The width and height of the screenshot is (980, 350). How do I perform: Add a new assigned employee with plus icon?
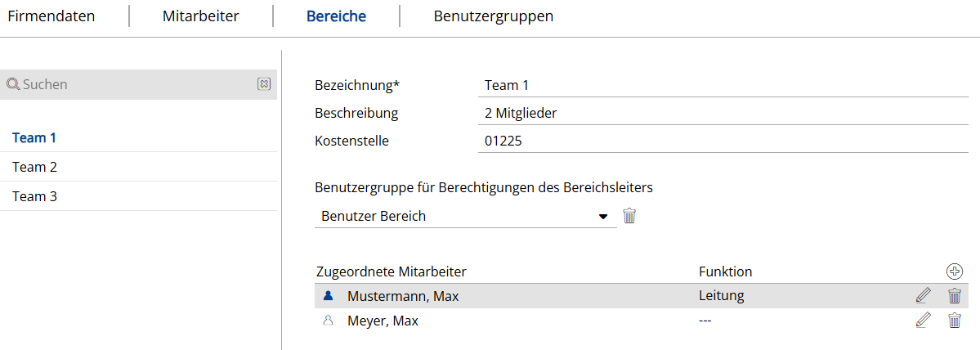point(954,271)
